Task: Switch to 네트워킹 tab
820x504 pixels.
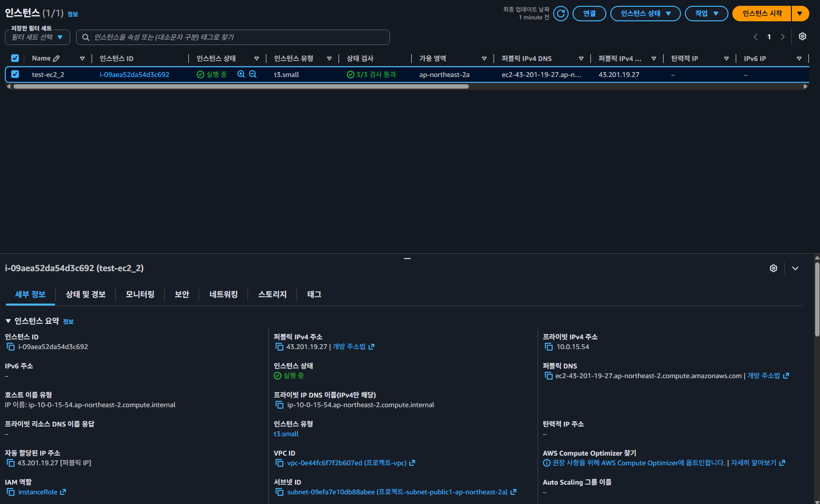Action: [223, 294]
